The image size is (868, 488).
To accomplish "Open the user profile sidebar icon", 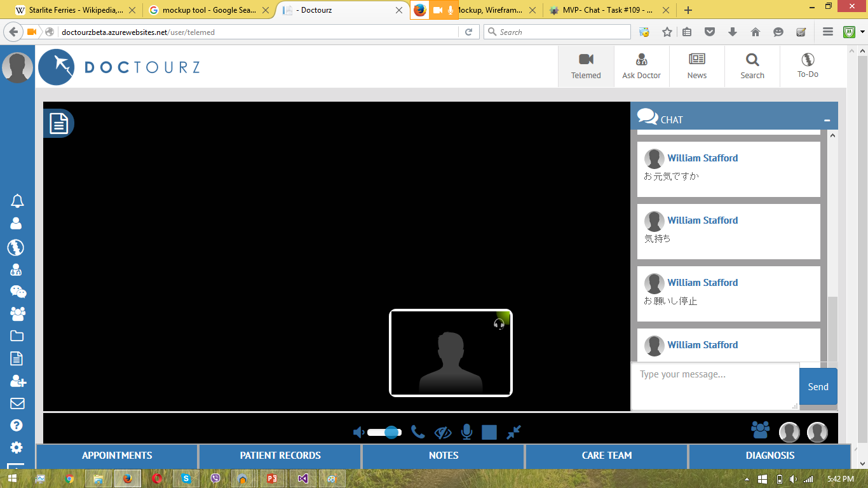I will (17, 223).
